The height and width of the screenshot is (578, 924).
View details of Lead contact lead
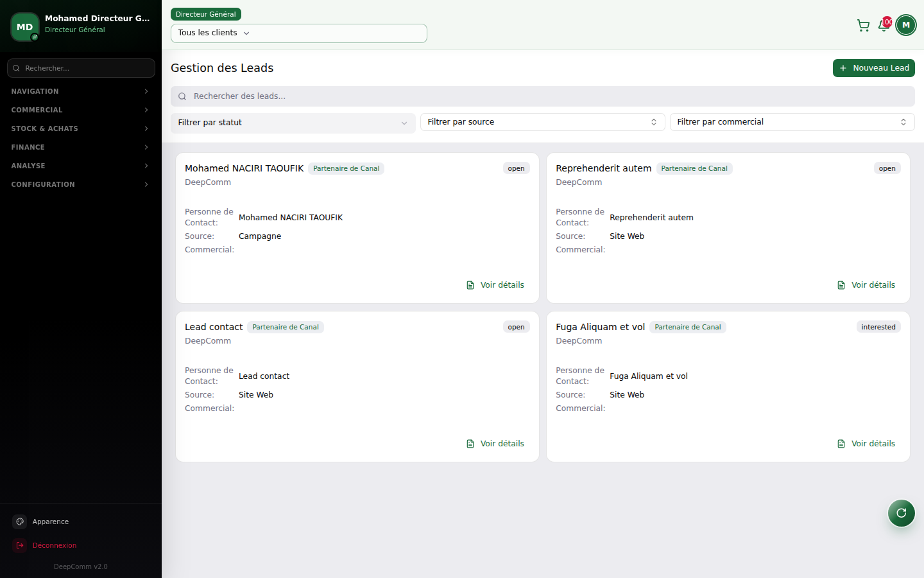click(495, 444)
